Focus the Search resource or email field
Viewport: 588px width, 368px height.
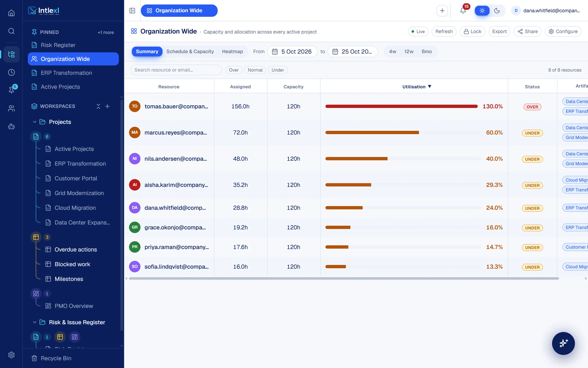(x=176, y=70)
